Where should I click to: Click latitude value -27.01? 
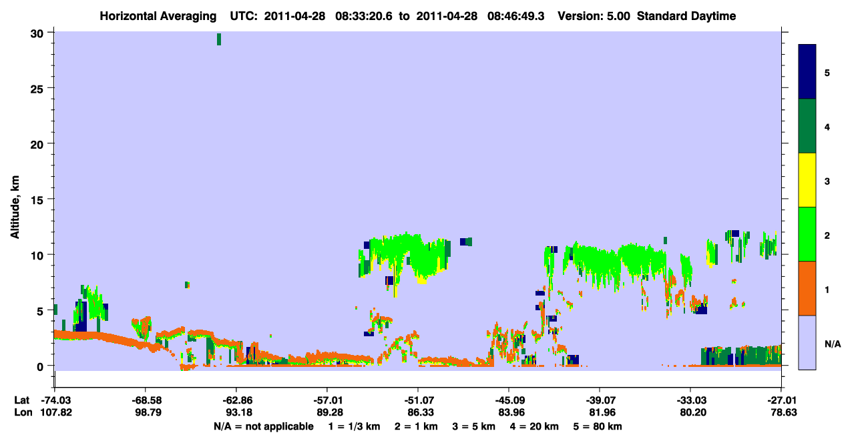coord(781,400)
